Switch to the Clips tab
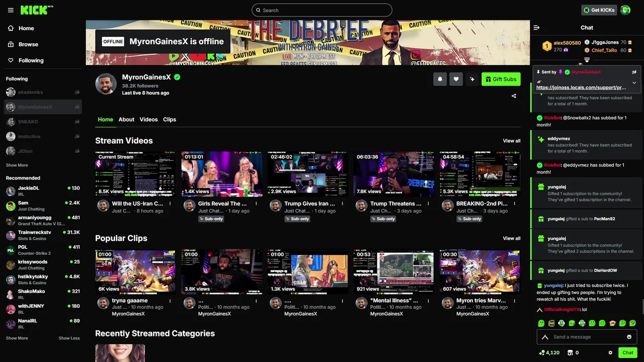Screen dimensions: 644x362 170,119
